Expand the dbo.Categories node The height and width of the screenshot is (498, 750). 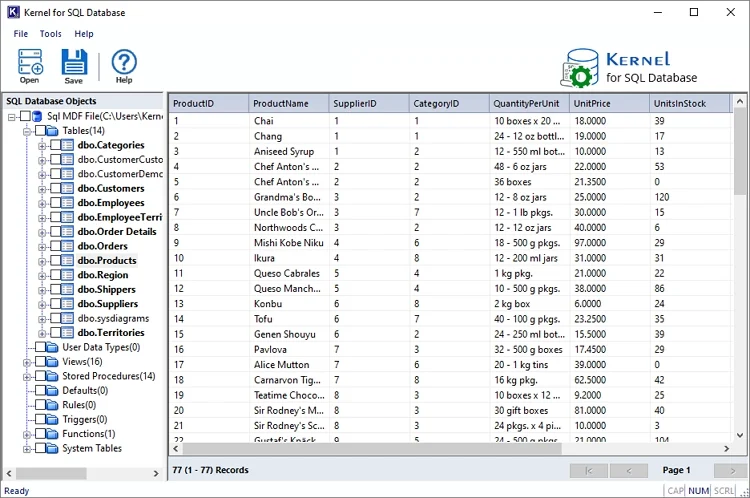pos(42,146)
